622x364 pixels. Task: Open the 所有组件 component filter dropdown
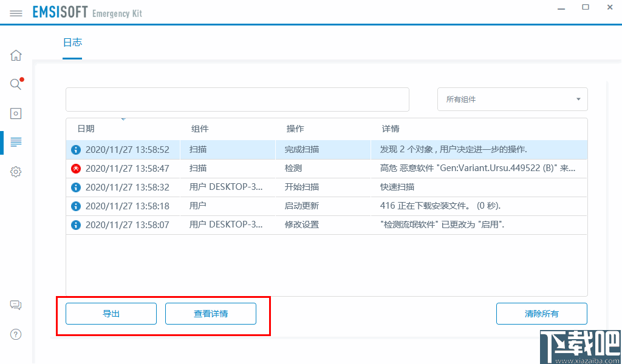[512, 99]
